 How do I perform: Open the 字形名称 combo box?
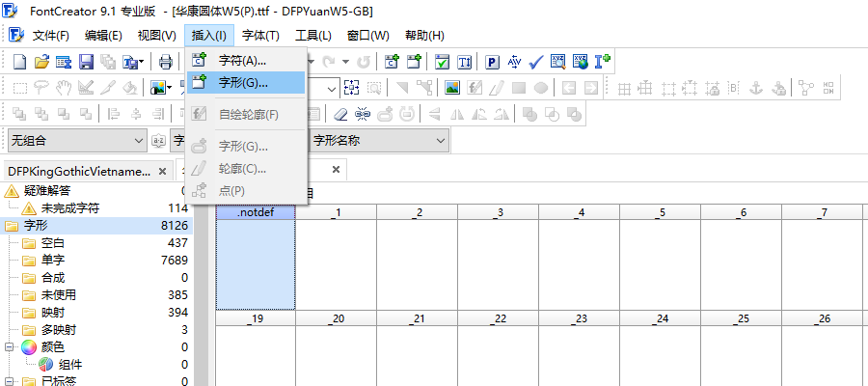[x=379, y=141]
